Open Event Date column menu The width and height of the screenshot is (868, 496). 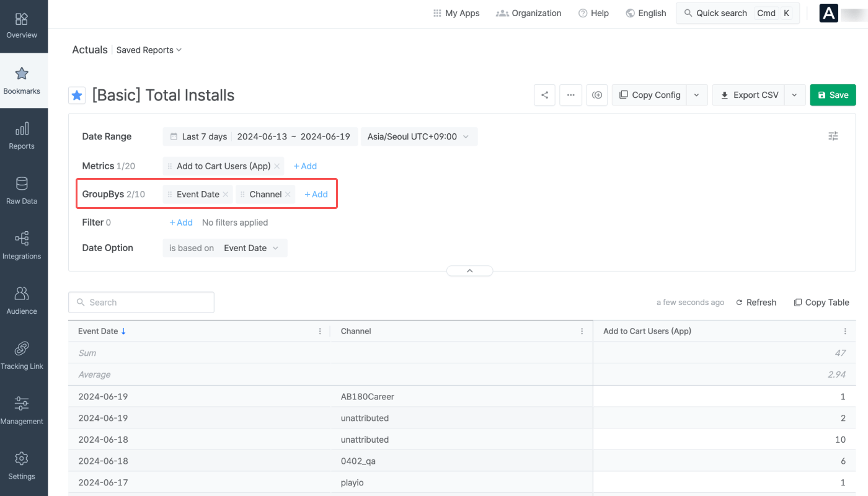[320, 331]
